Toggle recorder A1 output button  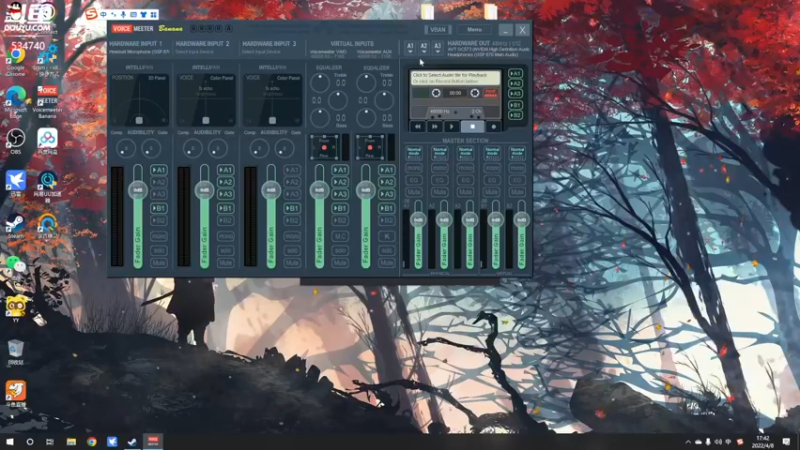pyautogui.click(x=515, y=73)
